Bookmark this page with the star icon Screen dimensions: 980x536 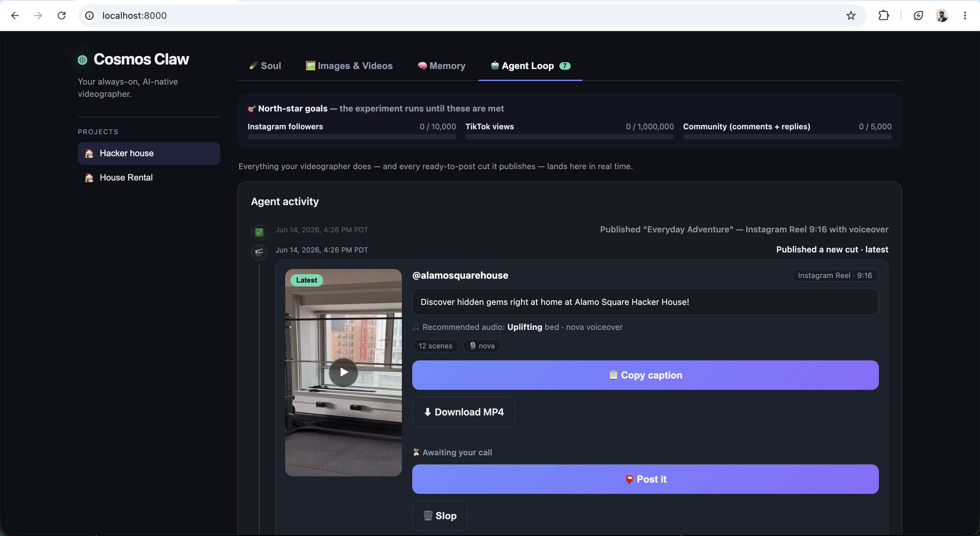click(851, 16)
